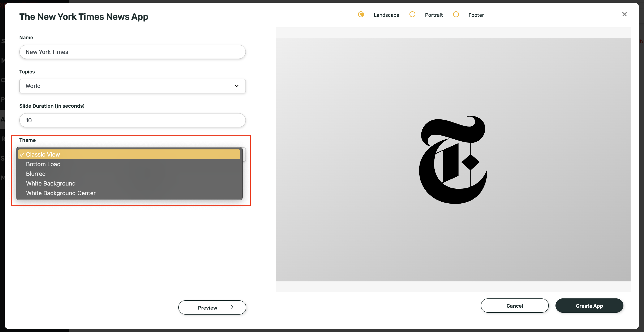Select the Footer orientation radio button
The image size is (644, 332).
(x=456, y=14)
